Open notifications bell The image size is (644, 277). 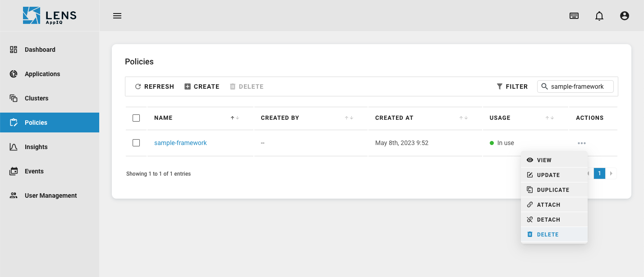(599, 16)
